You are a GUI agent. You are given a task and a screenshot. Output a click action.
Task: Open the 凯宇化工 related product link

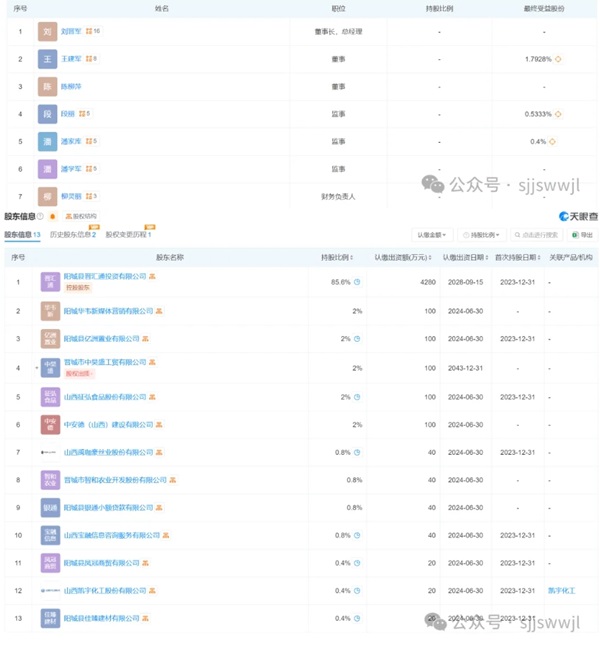(562, 590)
